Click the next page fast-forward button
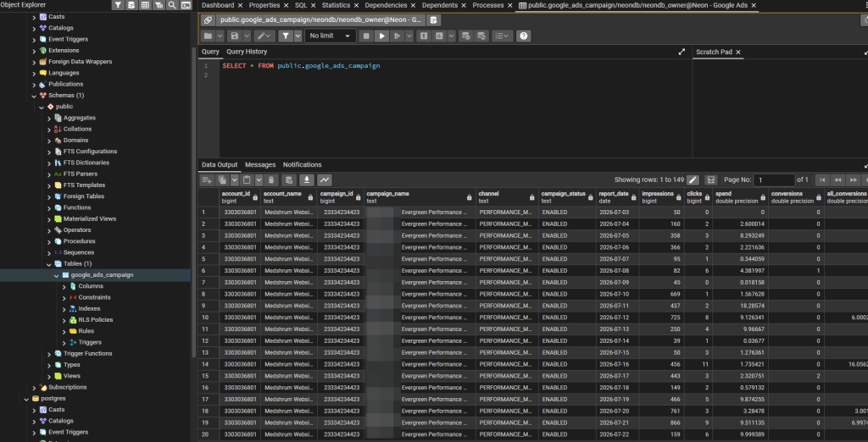 coord(853,180)
